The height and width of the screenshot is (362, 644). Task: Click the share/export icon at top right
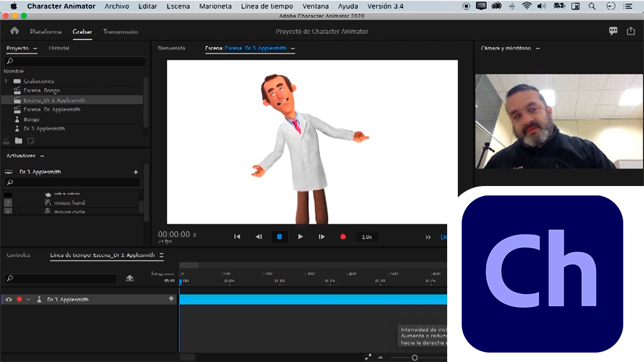630,31
